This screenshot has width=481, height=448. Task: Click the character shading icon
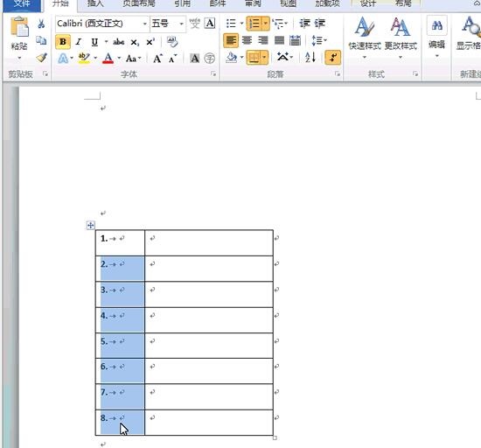coord(194,58)
